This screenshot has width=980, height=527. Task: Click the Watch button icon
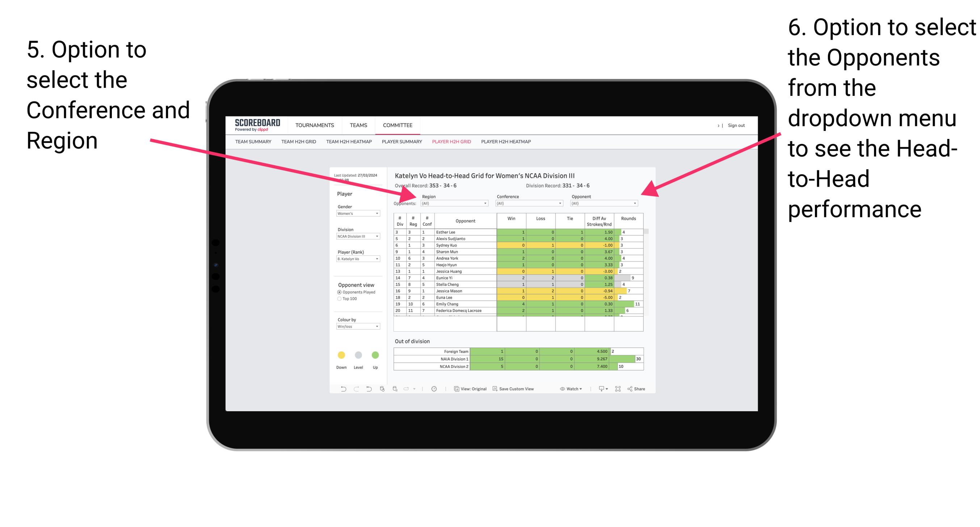(560, 390)
